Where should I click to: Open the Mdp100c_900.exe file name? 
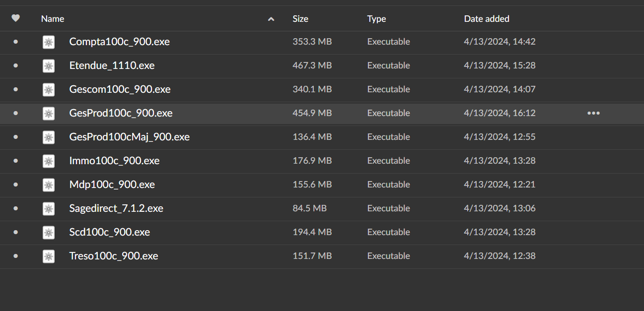click(x=112, y=185)
